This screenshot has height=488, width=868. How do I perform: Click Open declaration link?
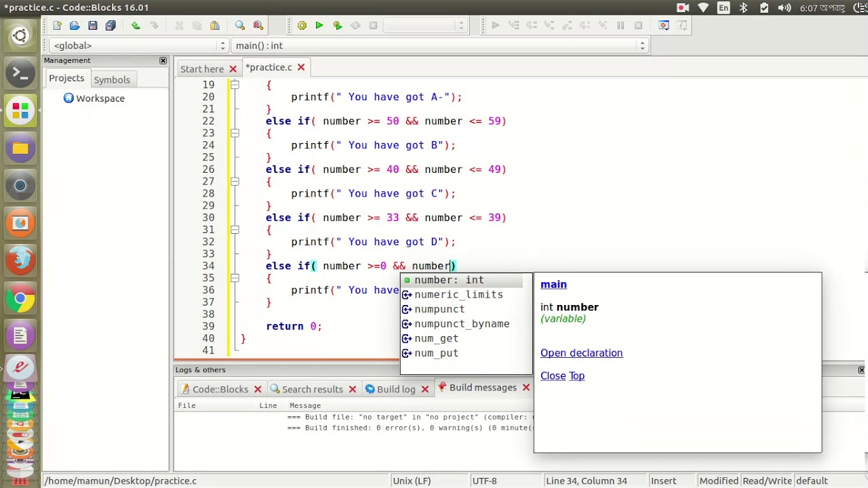(581, 353)
